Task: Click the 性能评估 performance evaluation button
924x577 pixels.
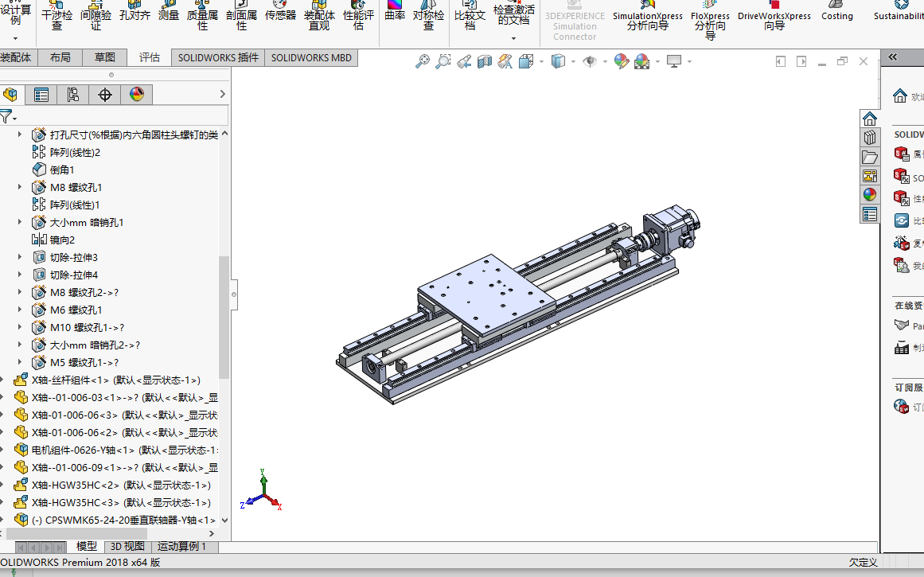Action: [358, 15]
